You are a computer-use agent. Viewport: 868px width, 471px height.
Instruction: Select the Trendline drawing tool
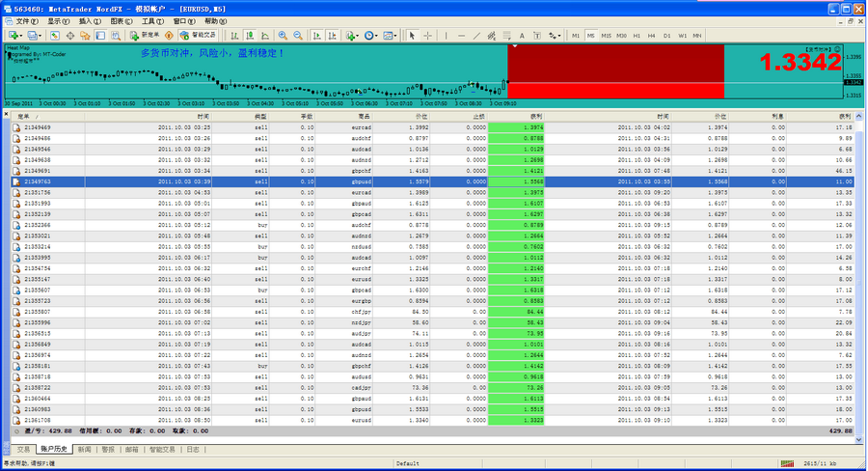tap(477, 36)
